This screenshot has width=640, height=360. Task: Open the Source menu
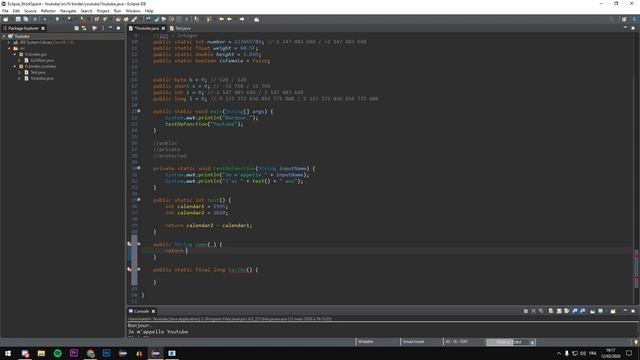click(30, 11)
